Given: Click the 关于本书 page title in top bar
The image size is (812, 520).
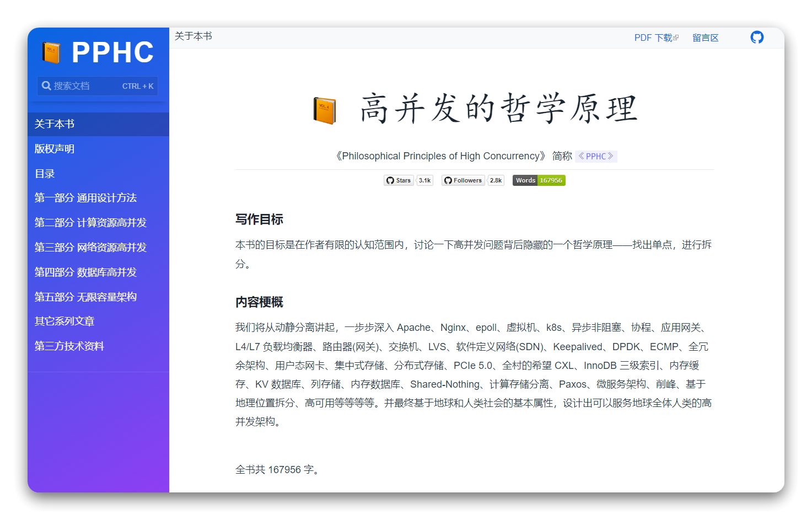Looking at the screenshot, I should 193,36.
